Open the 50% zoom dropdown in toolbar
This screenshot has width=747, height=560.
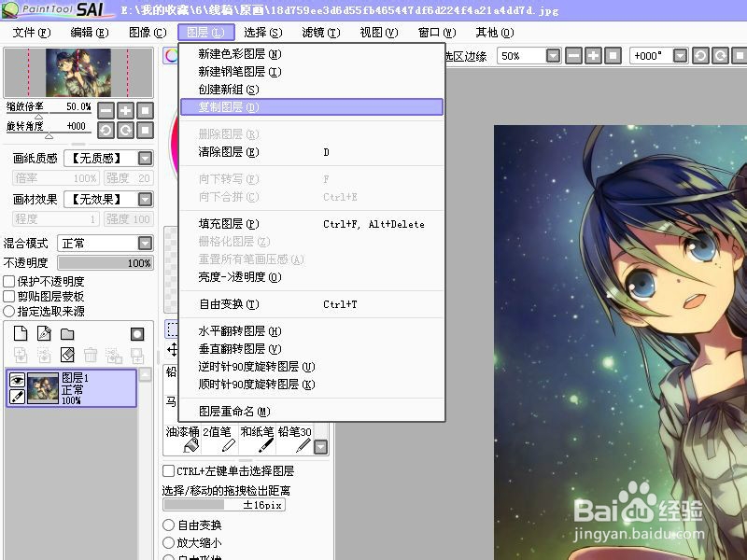(553, 56)
